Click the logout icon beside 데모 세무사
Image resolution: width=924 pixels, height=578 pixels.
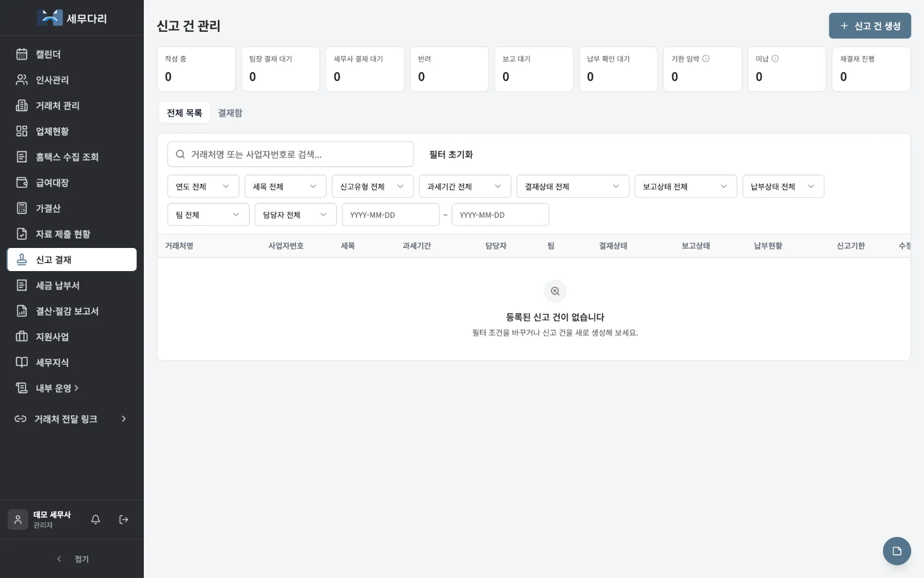pyautogui.click(x=124, y=520)
